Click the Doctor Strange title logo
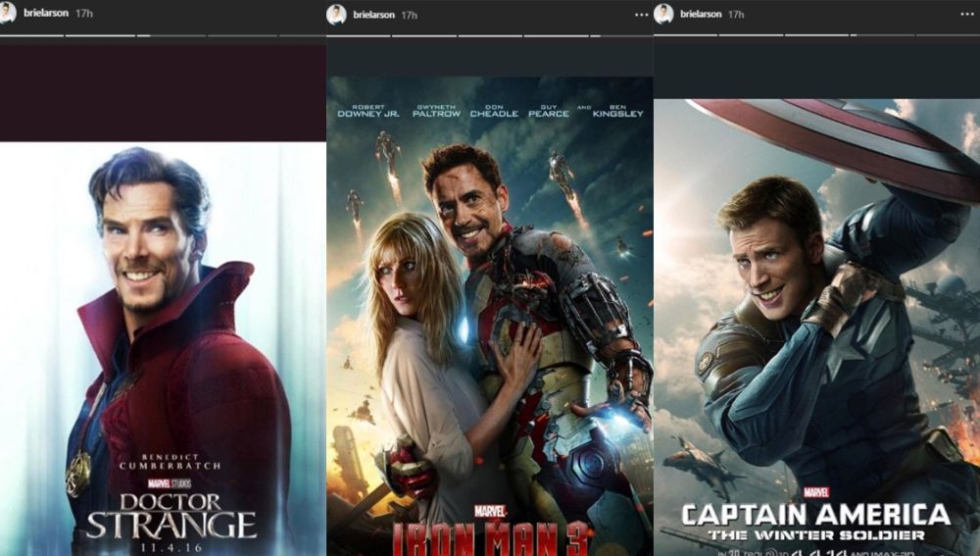Screen dimensions: 980x556 pyautogui.click(x=171, y=515)
